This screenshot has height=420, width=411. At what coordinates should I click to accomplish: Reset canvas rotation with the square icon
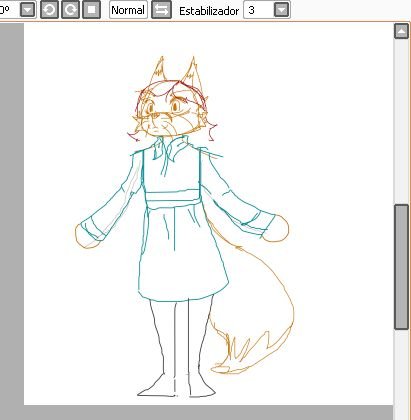[x=91, y=10]
